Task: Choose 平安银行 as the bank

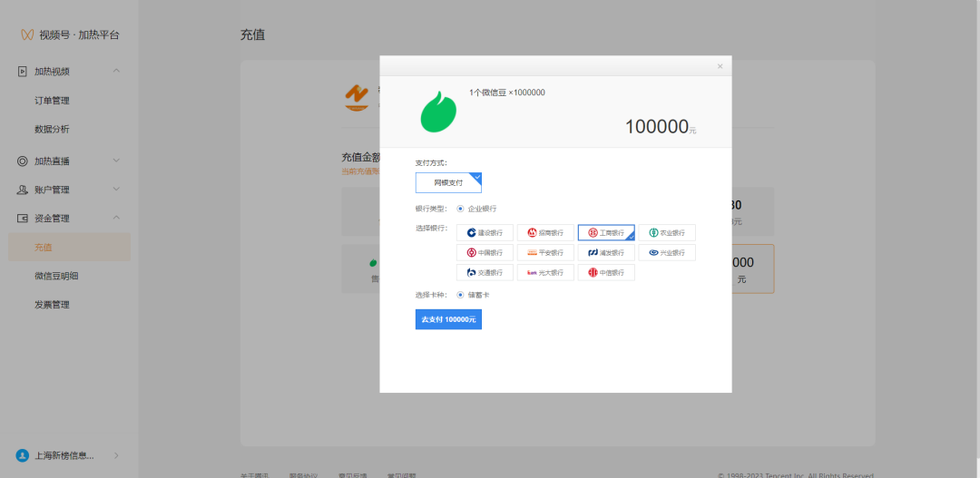Action: (x=545, y=252)
